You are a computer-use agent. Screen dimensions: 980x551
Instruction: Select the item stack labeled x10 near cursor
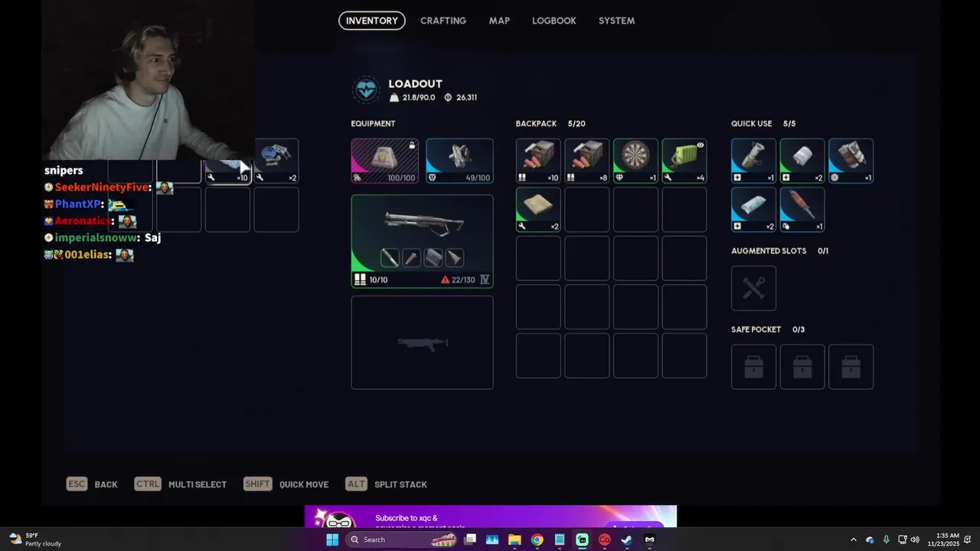pos(227,172)
